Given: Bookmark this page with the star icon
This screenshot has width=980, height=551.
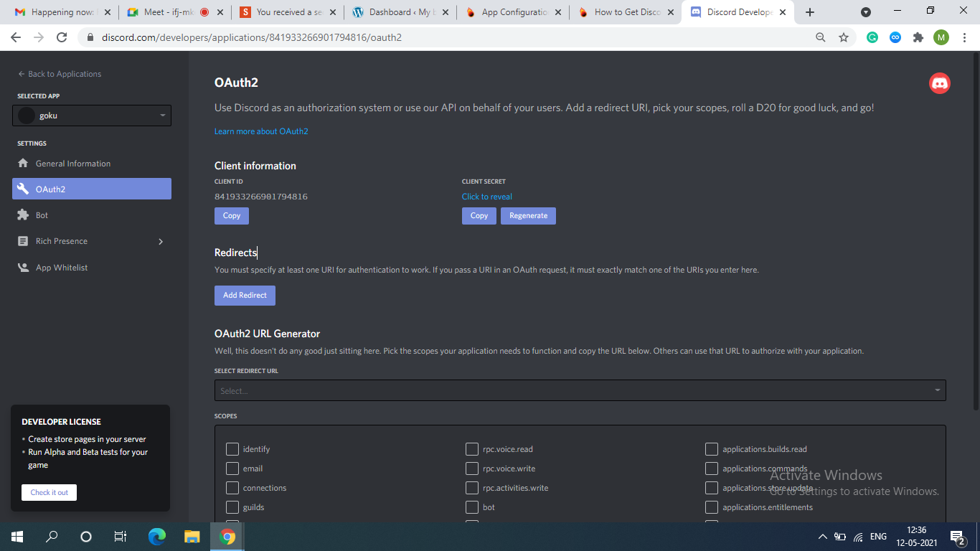Looking at the screenshot, I should tap(844, 37).
